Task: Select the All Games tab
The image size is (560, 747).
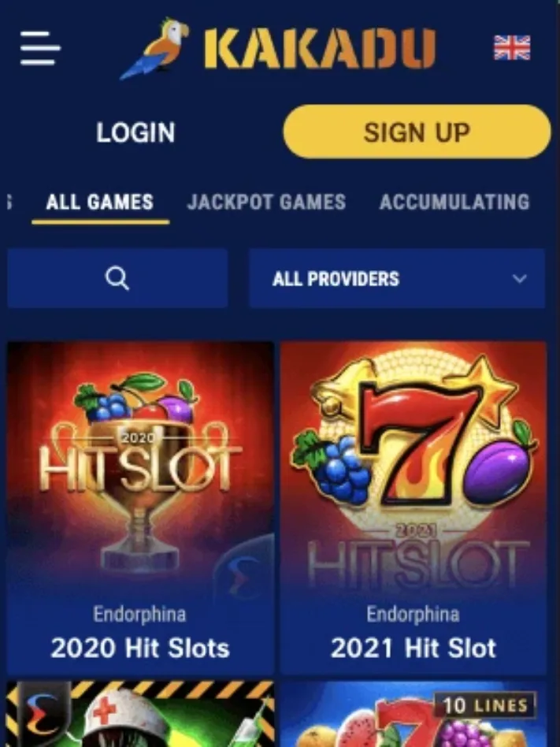Action: pyautogui.click(x=100, y=202)
